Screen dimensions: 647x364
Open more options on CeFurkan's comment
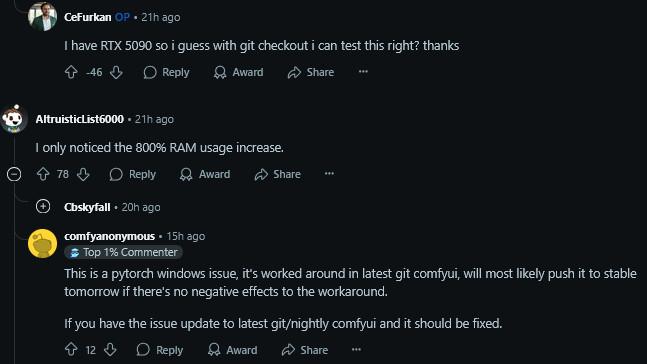(363, 72)
